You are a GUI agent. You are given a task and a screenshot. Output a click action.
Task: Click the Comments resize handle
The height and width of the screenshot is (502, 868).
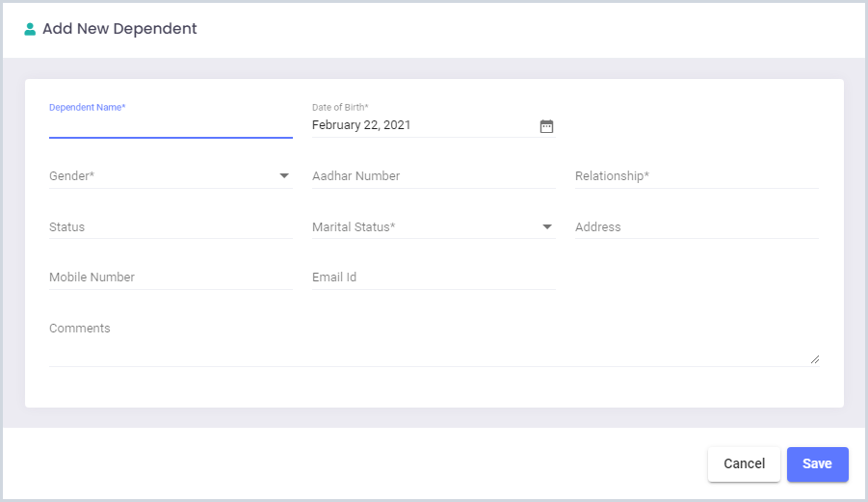point(815,359)
